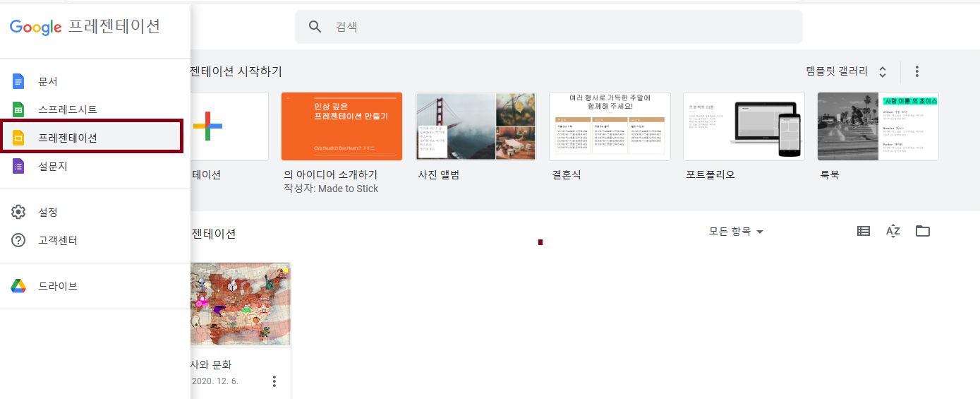The height and width of the screenshot is (399, 980).
Task: Open 설문지 (Forms) from sidebar menu
Action: click(95, 166)
